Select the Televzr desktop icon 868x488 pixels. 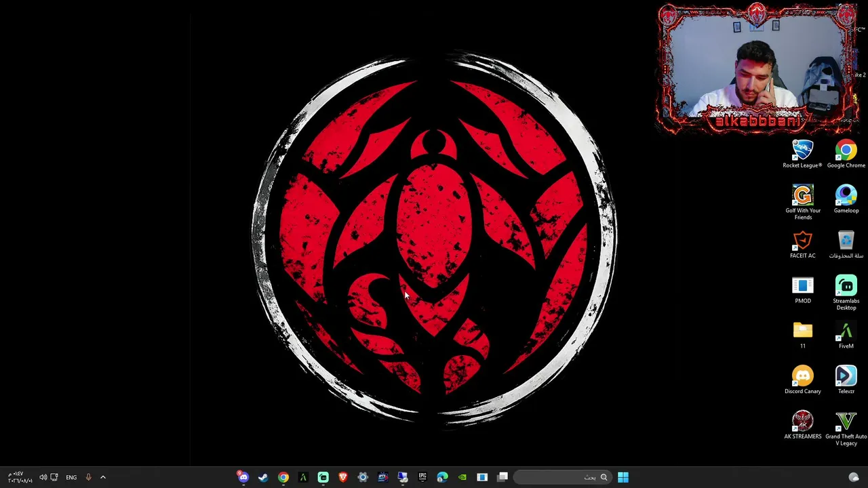[x=846, y=381]
